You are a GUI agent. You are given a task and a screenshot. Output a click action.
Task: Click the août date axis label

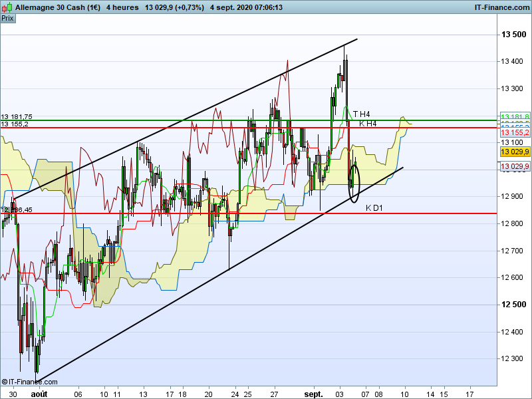coord(39,394)
